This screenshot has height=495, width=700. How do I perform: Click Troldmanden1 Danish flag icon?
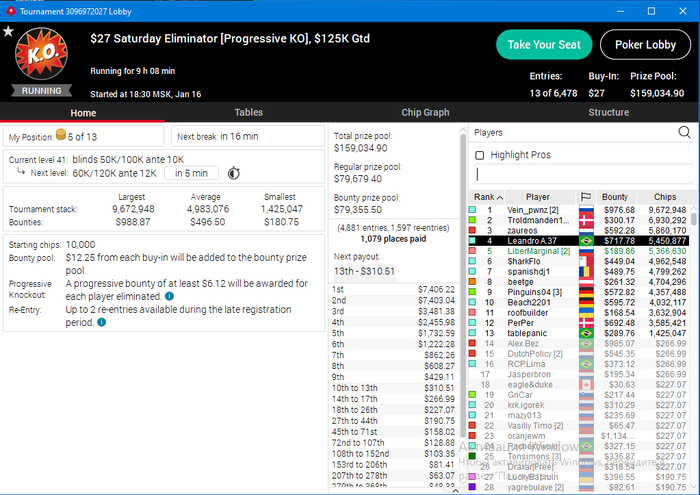click(586, 220)
